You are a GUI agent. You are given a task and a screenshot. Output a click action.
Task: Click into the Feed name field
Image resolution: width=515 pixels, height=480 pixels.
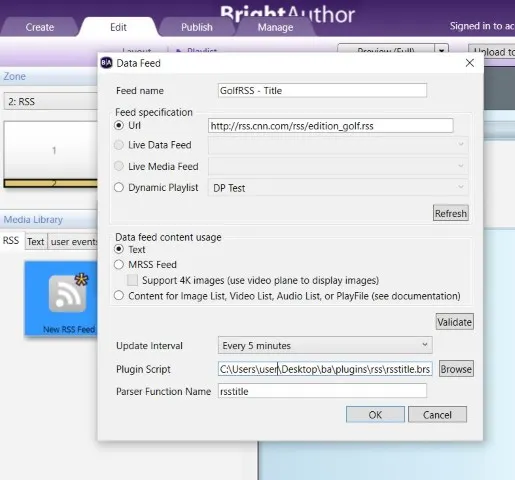point(322,90)
